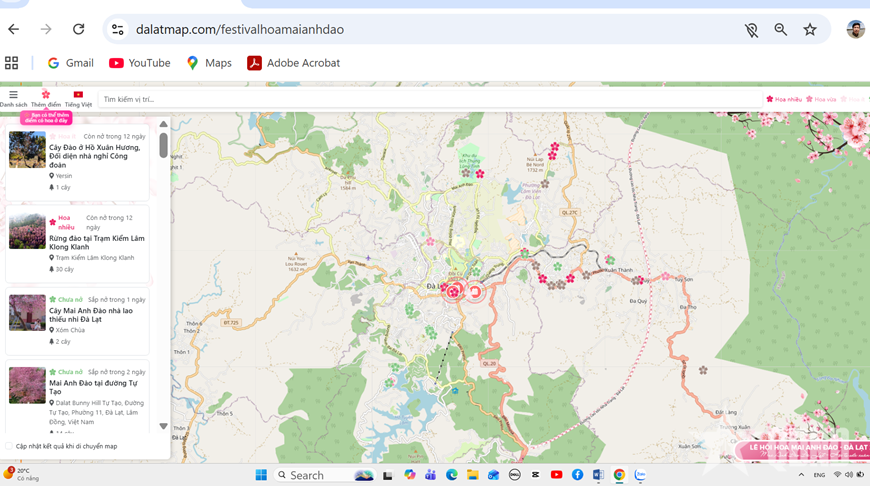The width and height of the screenshot is (870, 486).
Task: Click the Cây Mai Anh Đào nhà lao thumbnail
Action: click(x=27, y=312)
